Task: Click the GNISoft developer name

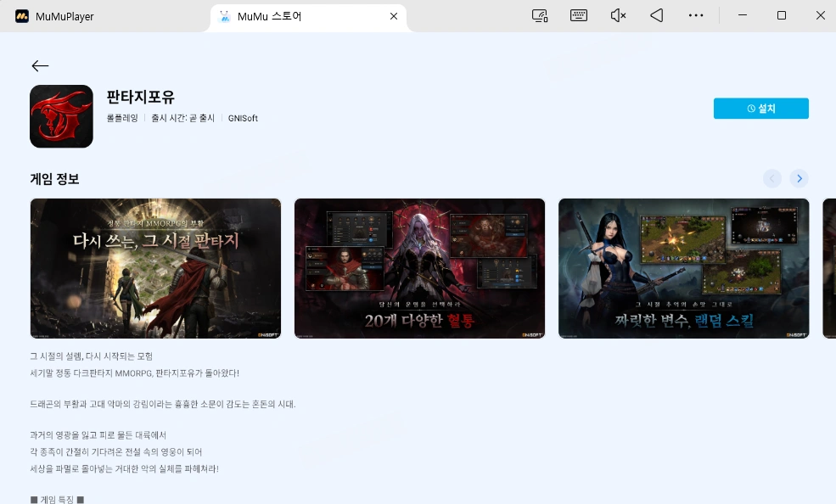Action: pyautogui.click(x=243, y=118)
